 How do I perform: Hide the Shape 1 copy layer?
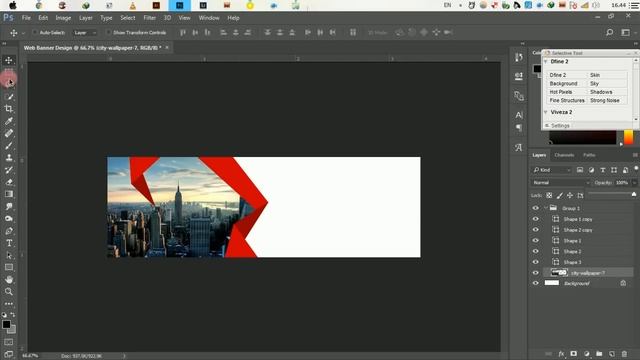click(x=536, y=219)
